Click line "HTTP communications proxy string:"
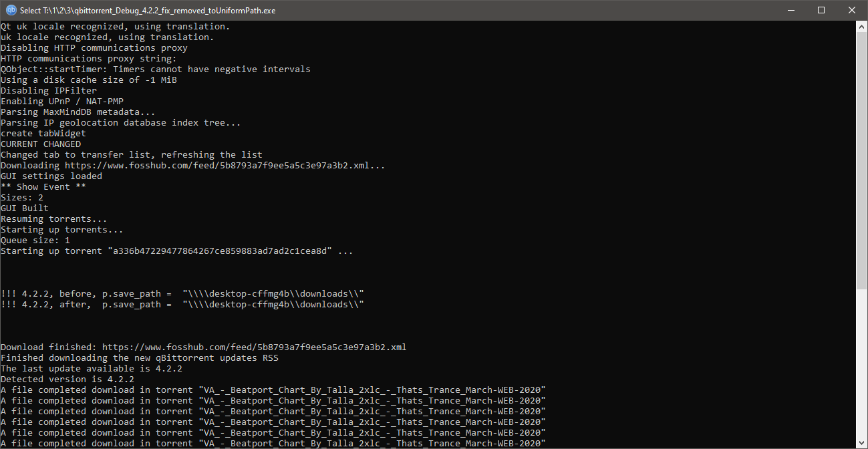The width and height of the screenshot is (868, 449). tap(89, 59)
